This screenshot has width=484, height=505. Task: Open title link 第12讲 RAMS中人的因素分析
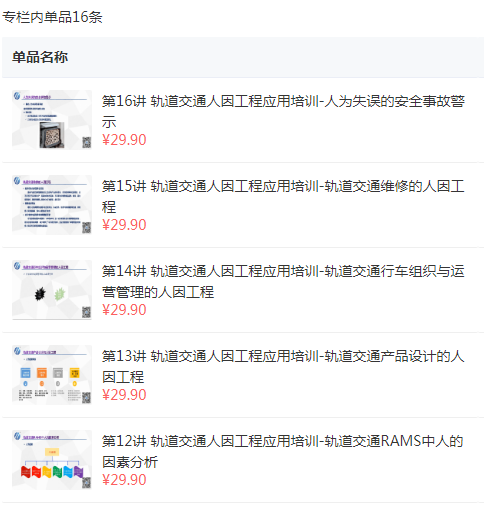[283, 452]
